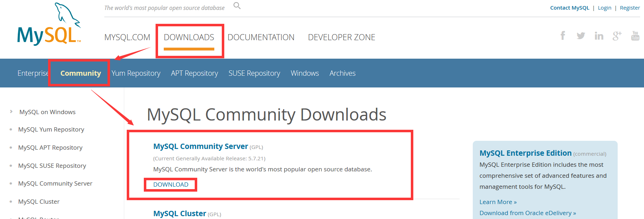The width and height of the screenshot is (644, 219).
Task: Click the MySQL Community Downloads page title
Action: 267,115
